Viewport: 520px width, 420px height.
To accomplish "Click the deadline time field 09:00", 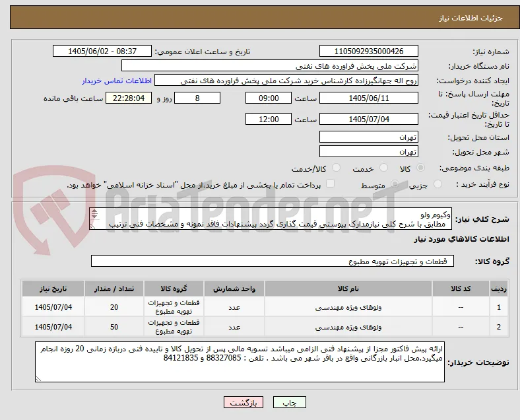I will click(269, 98).
